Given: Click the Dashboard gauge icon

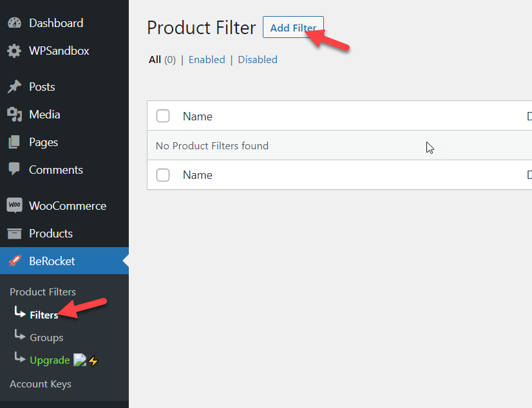Looking at the screenshot, I should click(x=14, y=23).
